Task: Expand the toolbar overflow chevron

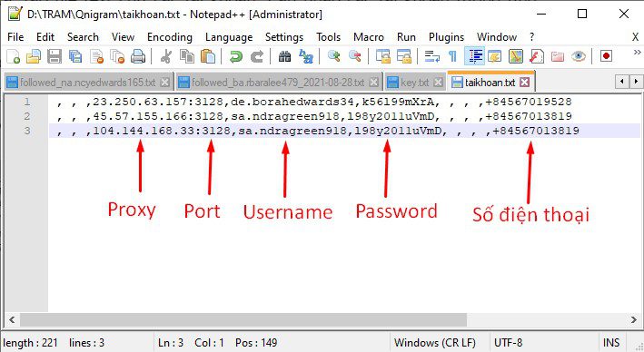Action: click(637, 52)
